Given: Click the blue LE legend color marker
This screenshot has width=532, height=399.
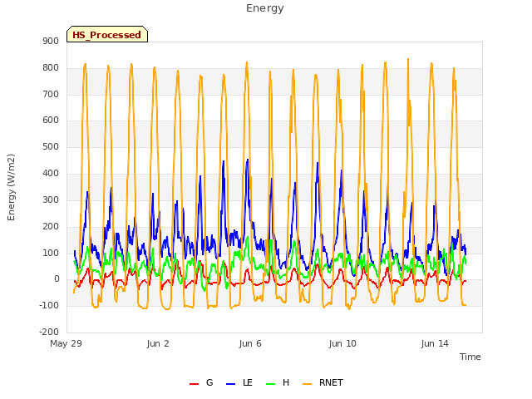Looking at the screenshot, I should (x=230, y=384).
